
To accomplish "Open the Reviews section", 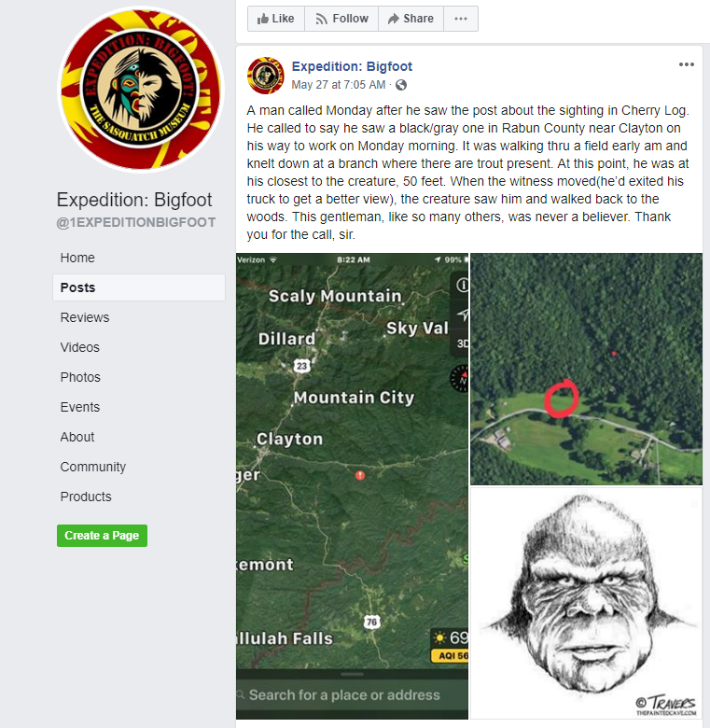I will coord(85,317).
